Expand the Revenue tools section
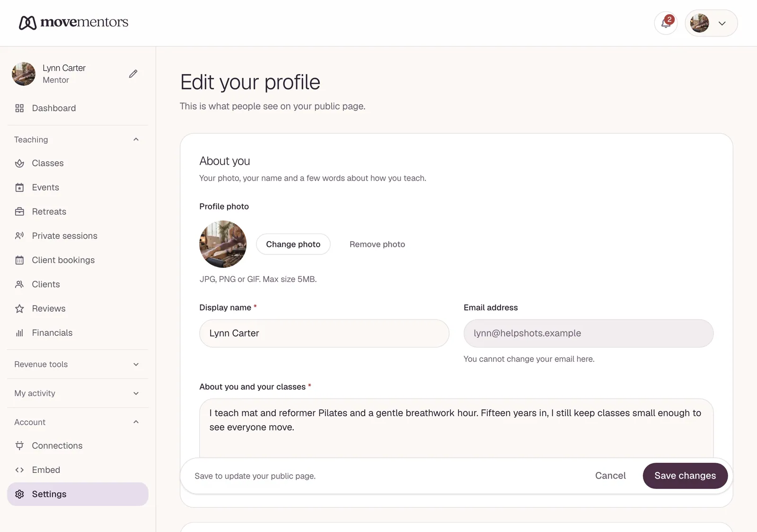The width and height of the screenshot is (757, 532). 78,364
